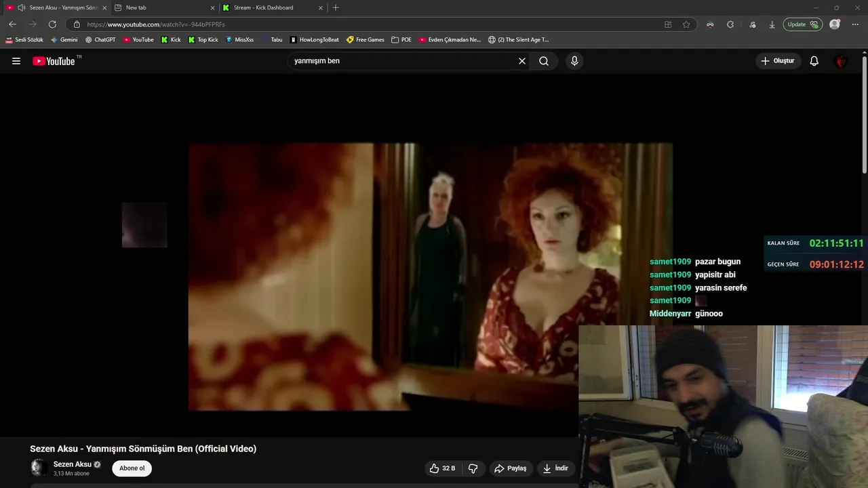Image resolution: width=868 pixels, height=488 pixels.
Task: Subscribe with the Abone ol button
Action: [132, 468]
